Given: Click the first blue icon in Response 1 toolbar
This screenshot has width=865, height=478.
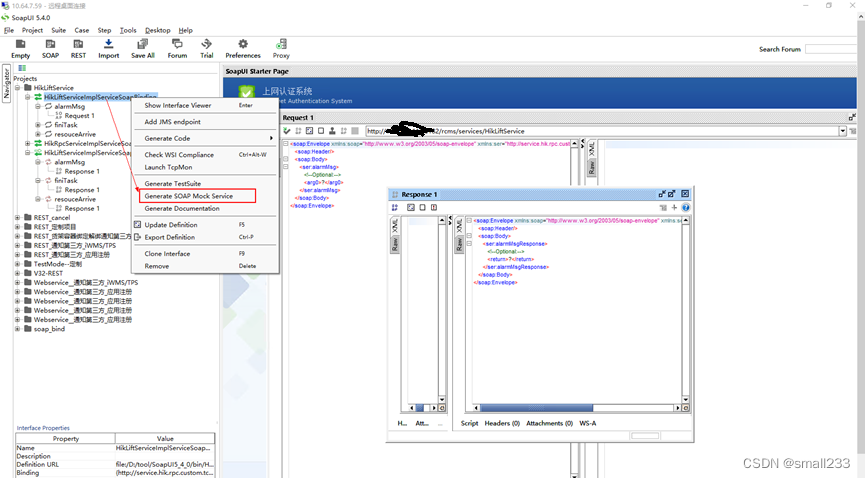Looking at the screenshot, I should 394,208.
